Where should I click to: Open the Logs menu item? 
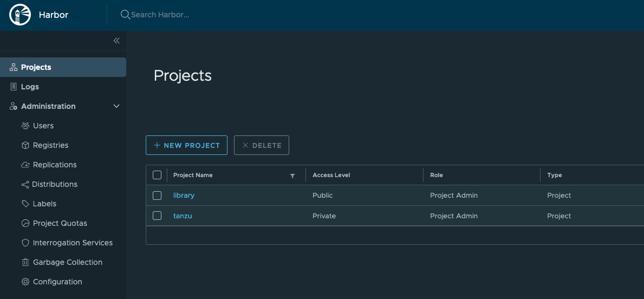point(30,87)
